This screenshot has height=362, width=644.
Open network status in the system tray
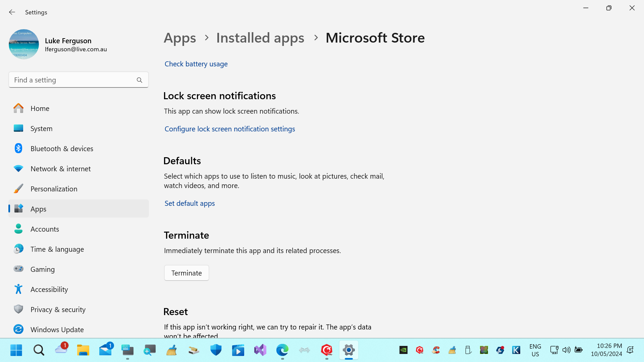pos(554,350)
